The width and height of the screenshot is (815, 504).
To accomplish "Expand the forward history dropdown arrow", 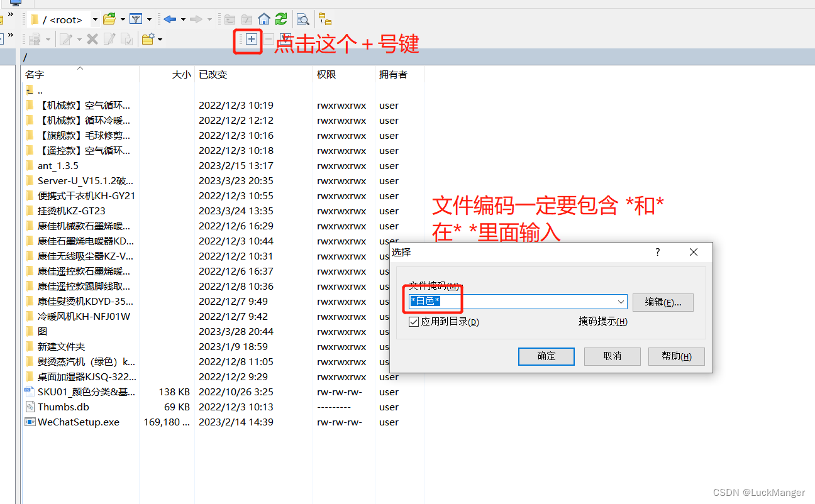I will [209, 19].
